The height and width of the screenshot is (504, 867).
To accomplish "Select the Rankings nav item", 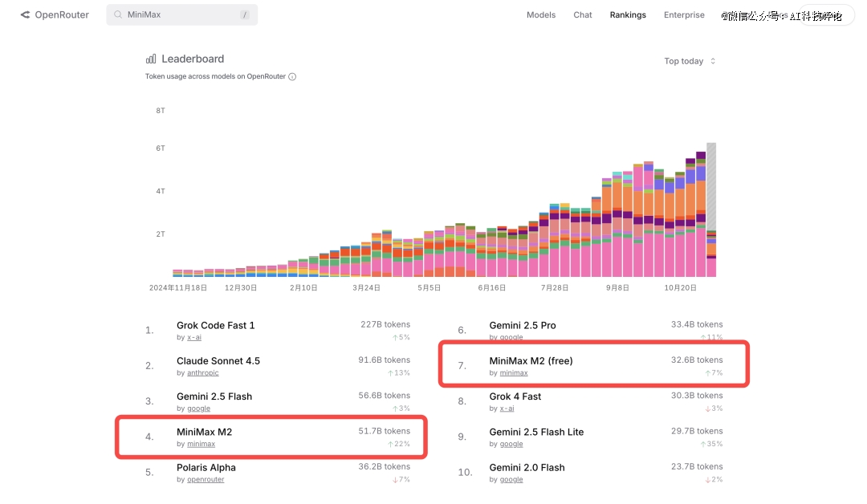I will click(628, 15).
